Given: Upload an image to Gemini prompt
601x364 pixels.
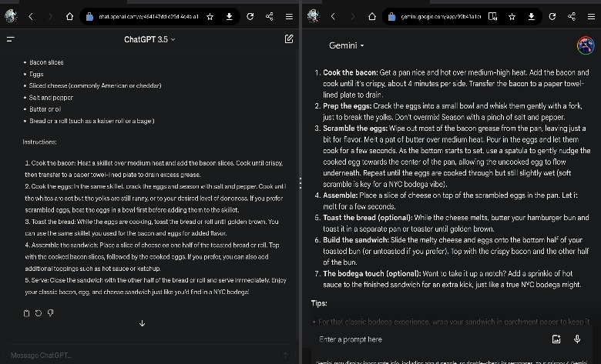Looking at the screenshot, I should click(556, 339).
